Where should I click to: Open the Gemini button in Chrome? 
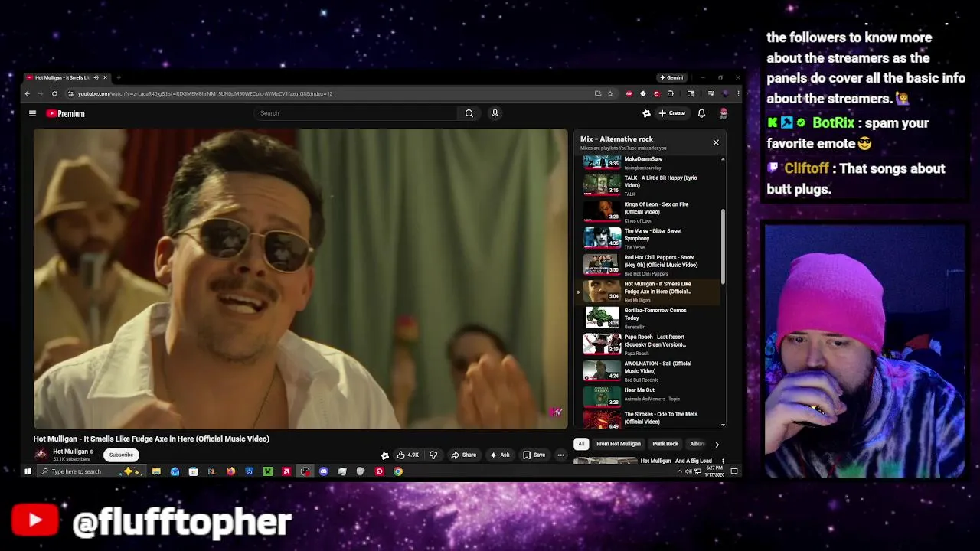coord(671,77)
